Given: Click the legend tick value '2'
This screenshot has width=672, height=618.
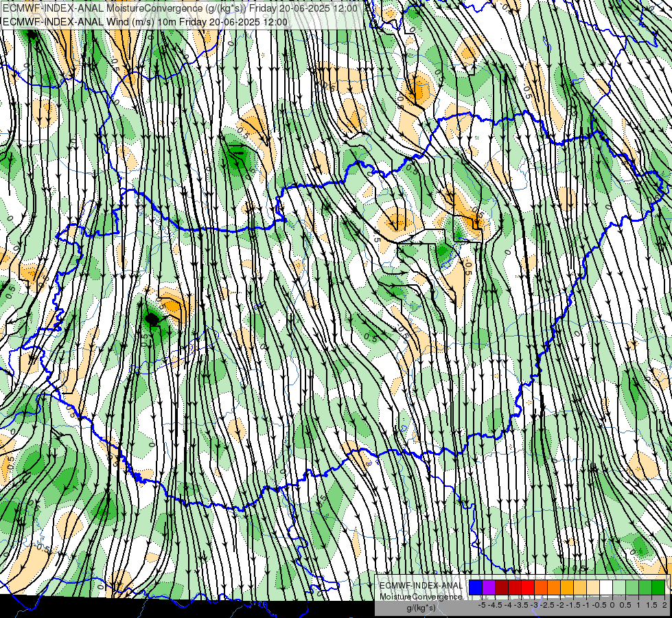Looking at the screenshot, I should (664, 605).
